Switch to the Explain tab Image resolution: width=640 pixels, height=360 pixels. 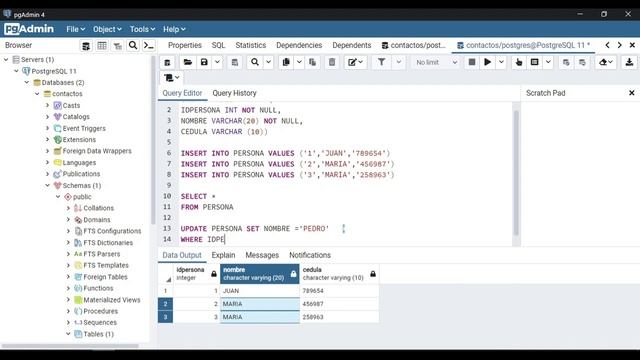pyautogui.click(x=223, y=255)
